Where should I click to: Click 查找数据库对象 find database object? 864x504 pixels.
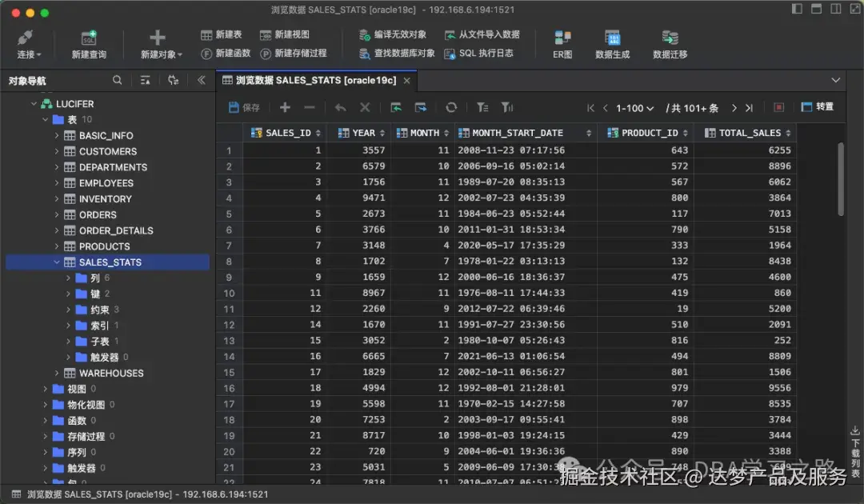click(397, 54)
